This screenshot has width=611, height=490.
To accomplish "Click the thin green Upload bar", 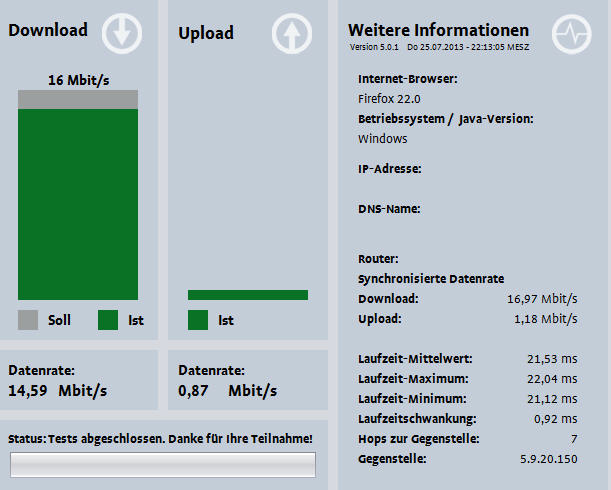I will pyautogui.click(x=248, y=295).
